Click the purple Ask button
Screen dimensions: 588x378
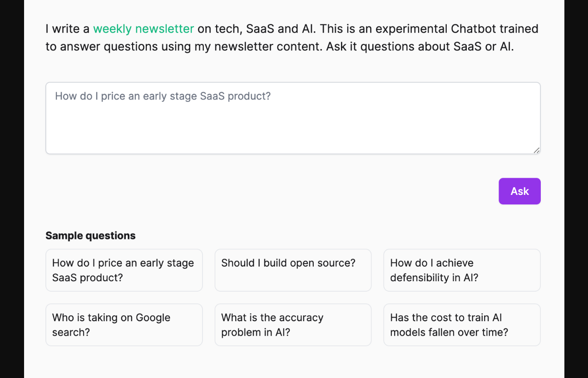tap(519, 191)
